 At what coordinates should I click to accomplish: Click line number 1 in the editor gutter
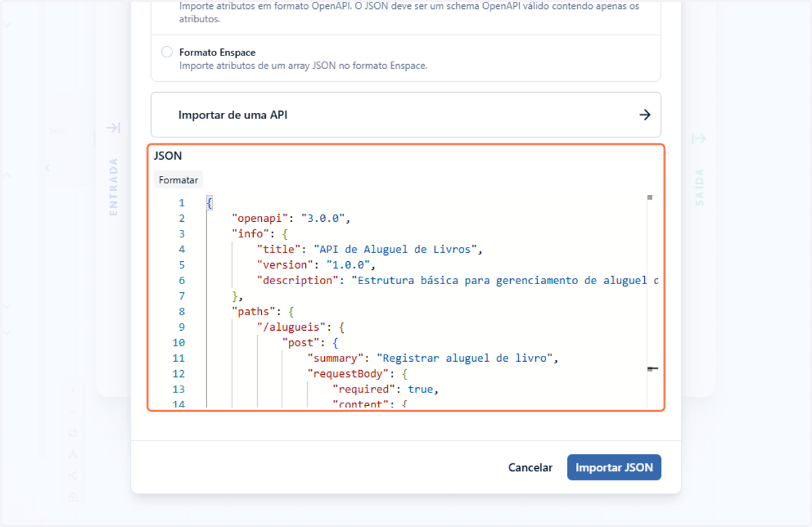tap(181, 203)
